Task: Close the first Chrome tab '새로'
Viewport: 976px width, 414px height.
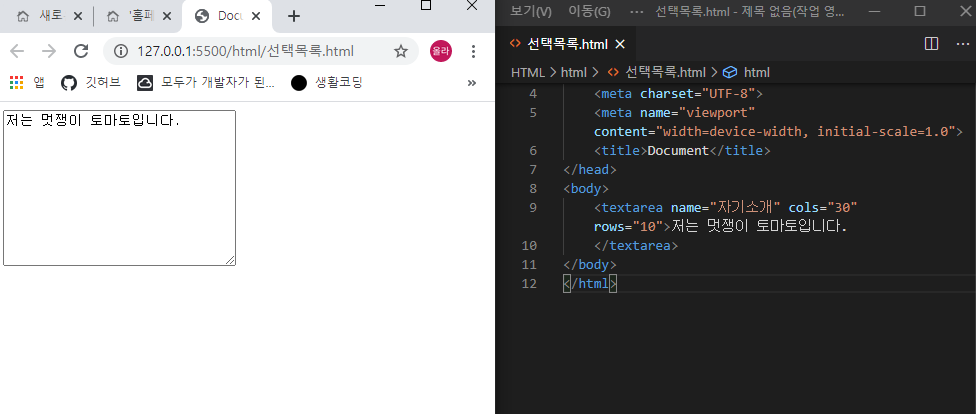Action: click(78, 16)
